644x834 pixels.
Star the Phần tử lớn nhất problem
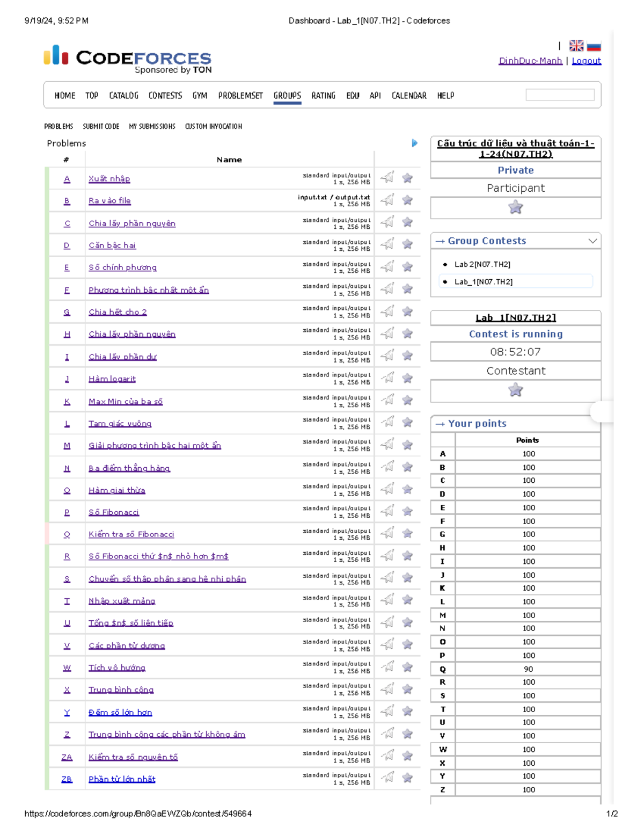pos(407,778)
